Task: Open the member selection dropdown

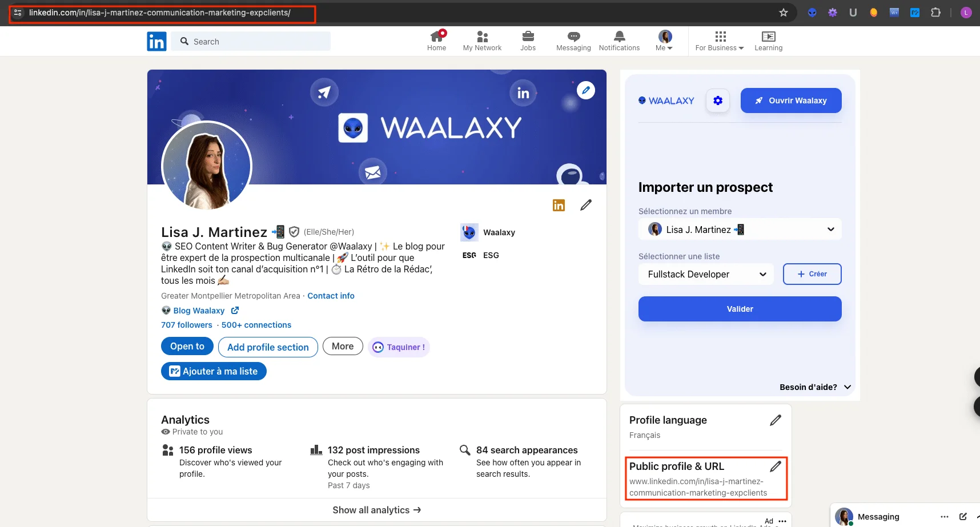Action: 740,230
